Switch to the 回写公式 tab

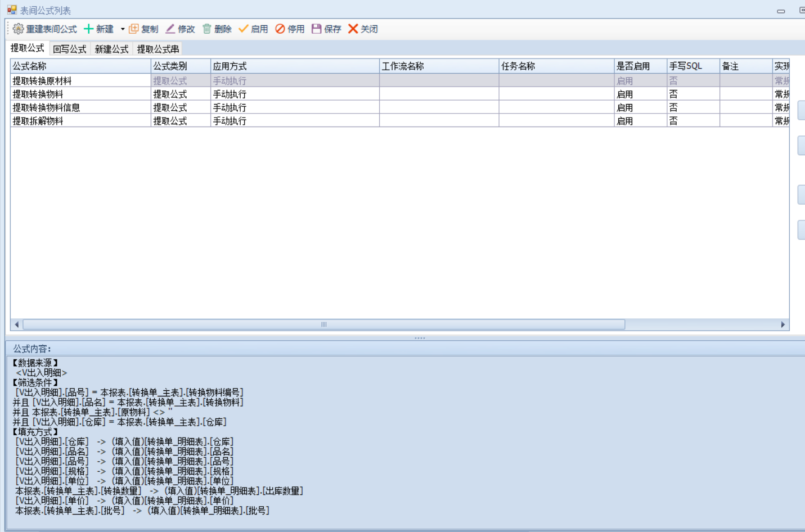tap(70, 49)
